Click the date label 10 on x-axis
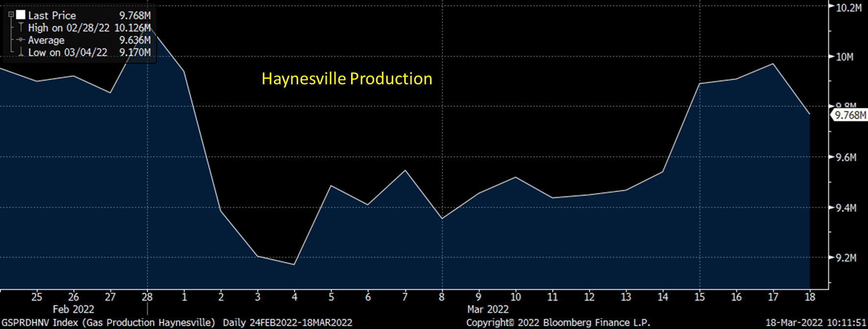Viewport: 868px width, 329px height. pos(515,297)
